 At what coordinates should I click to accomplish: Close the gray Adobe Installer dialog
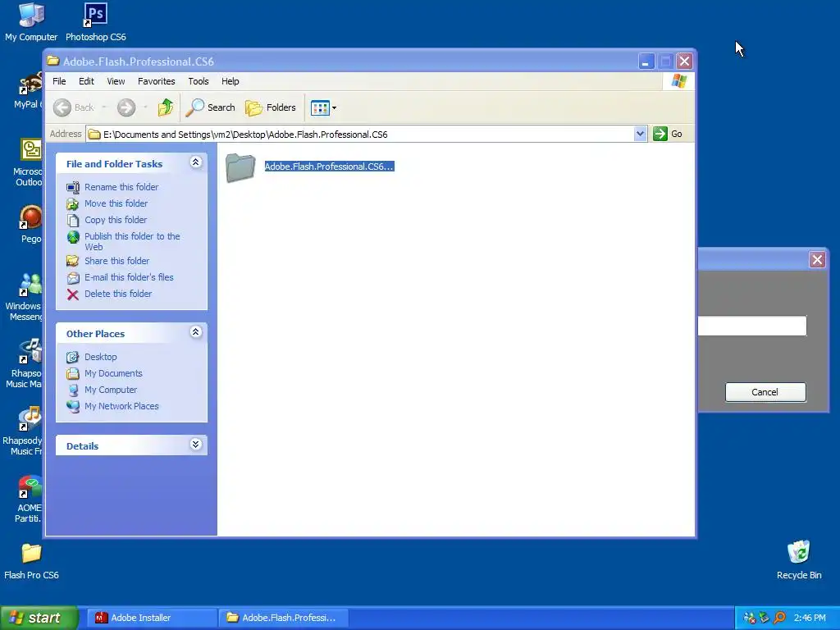(818, 260)
